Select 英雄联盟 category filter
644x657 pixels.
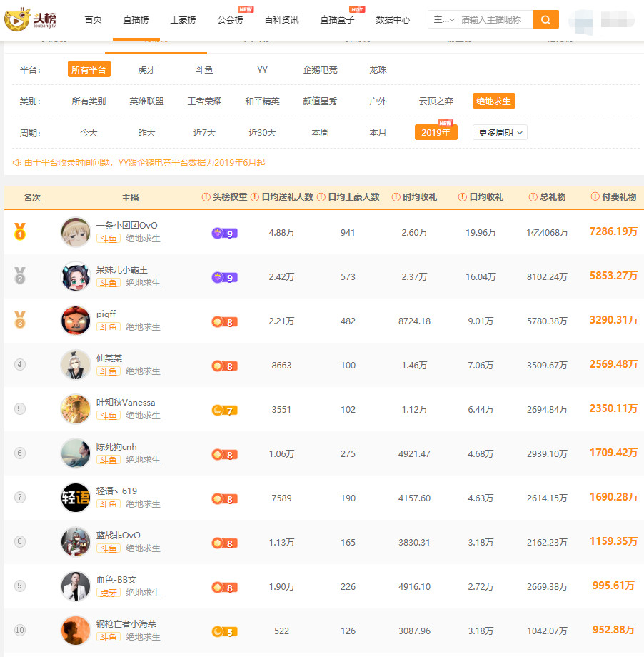pyautogui.click(x=146, y=101)
